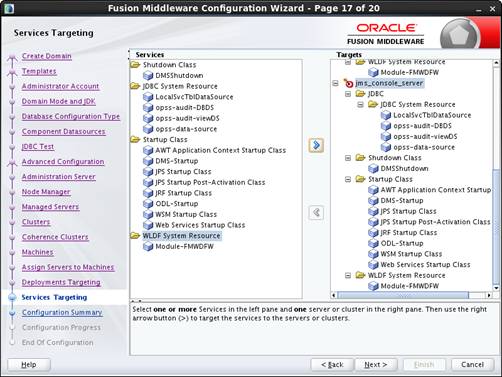Open the Node Manager step
Viewport: 502px width, 377px height.
(x=46, y=192)
